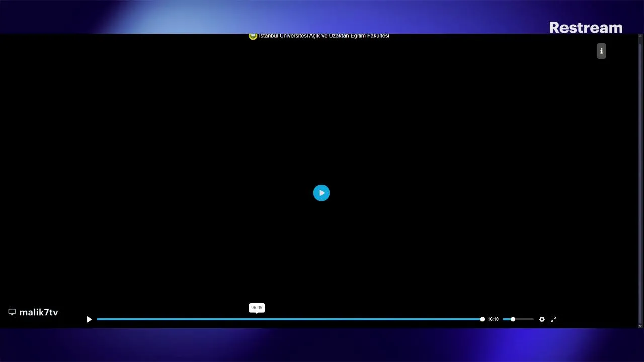Viewport: 644px width, 362px height.
Task: Start playback with the control bar play icon
Action: pyautogui.click(x=89, y=319)
